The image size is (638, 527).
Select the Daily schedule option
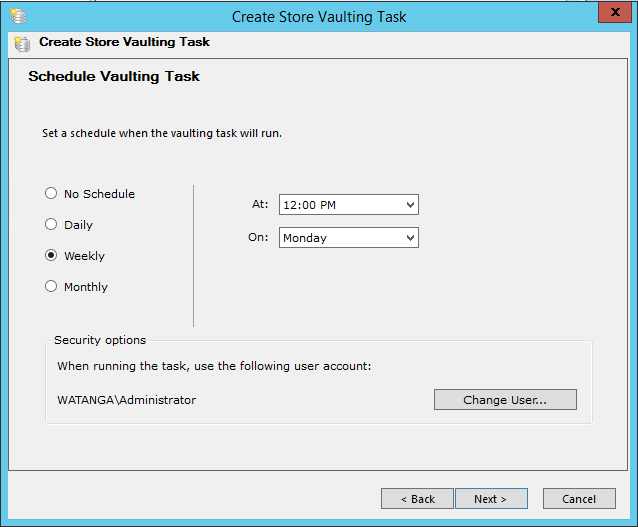coord(51,224)
